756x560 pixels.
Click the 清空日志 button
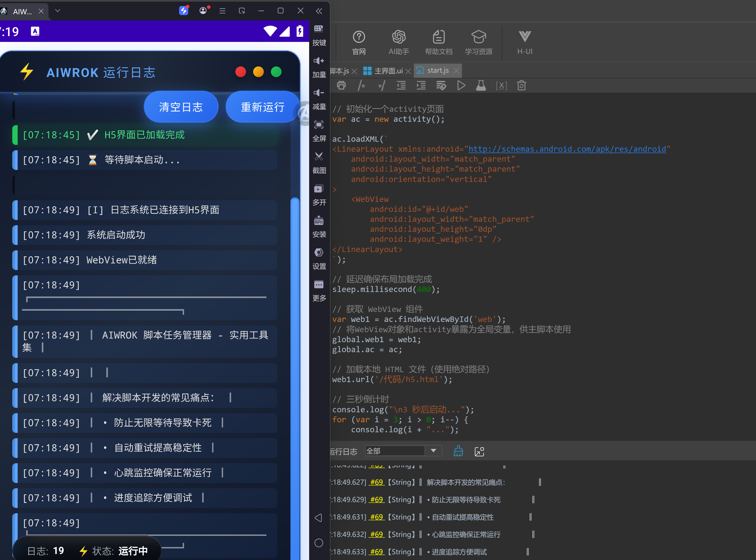point(181,107)
